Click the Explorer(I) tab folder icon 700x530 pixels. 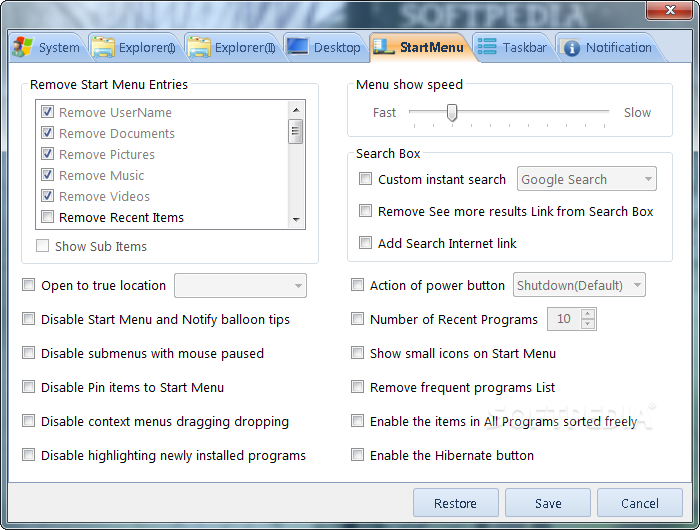click(x=103, y=47)
